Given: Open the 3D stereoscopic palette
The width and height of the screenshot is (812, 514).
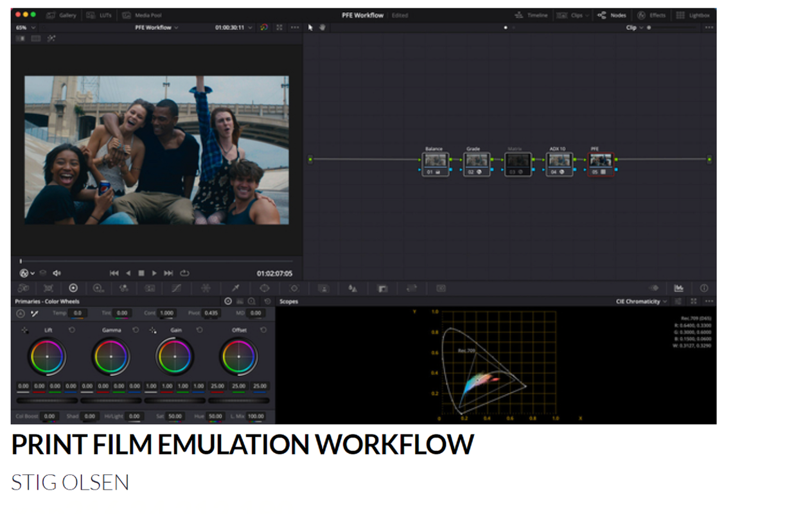Looking at the screenshot, I should pyautogui.click(x=441, y=288).
